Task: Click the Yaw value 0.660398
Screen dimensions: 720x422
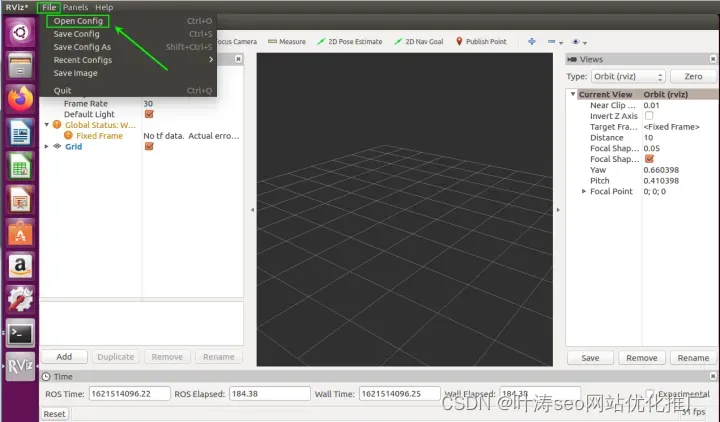Action: coord(661,170)
